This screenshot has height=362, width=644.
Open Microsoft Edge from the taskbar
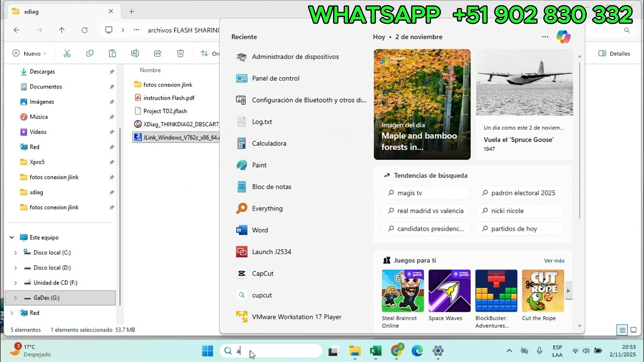417,351
